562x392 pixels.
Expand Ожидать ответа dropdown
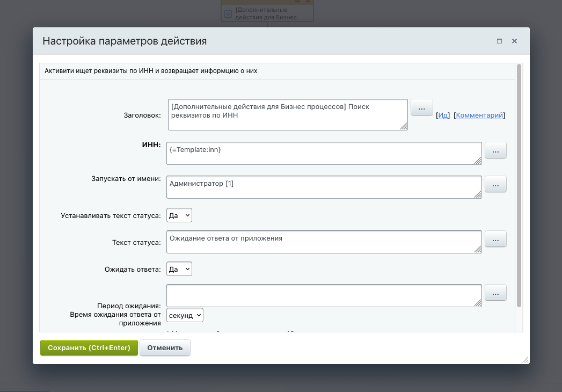click(x=179, y=269)
